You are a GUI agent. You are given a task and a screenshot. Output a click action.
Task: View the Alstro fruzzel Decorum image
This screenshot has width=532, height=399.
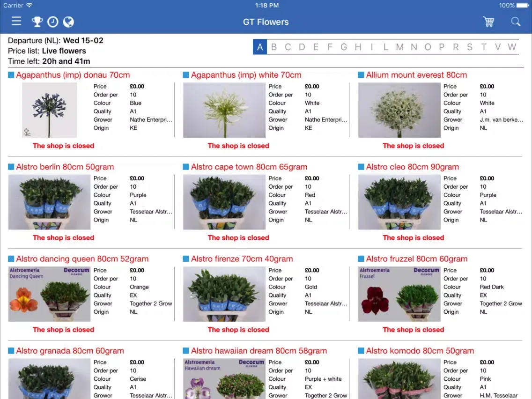pos(399,294)
